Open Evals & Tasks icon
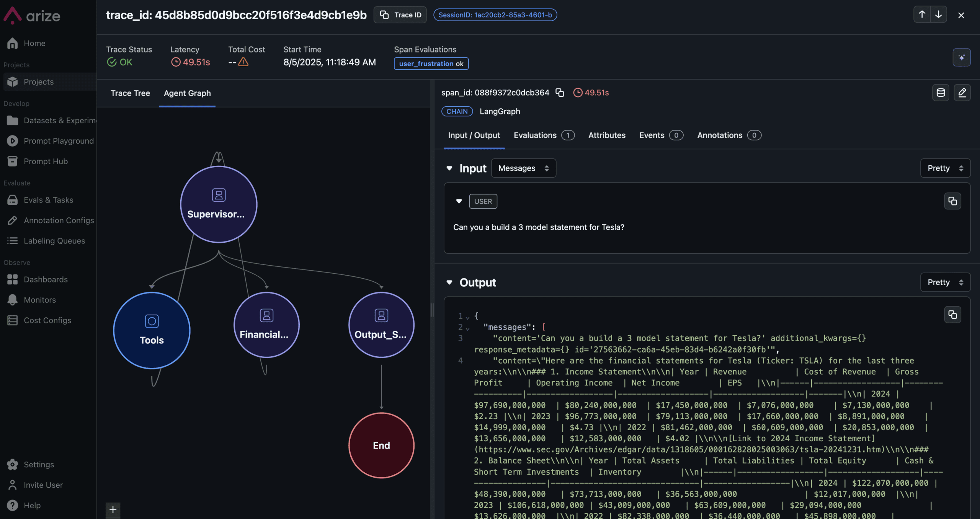 12,200
